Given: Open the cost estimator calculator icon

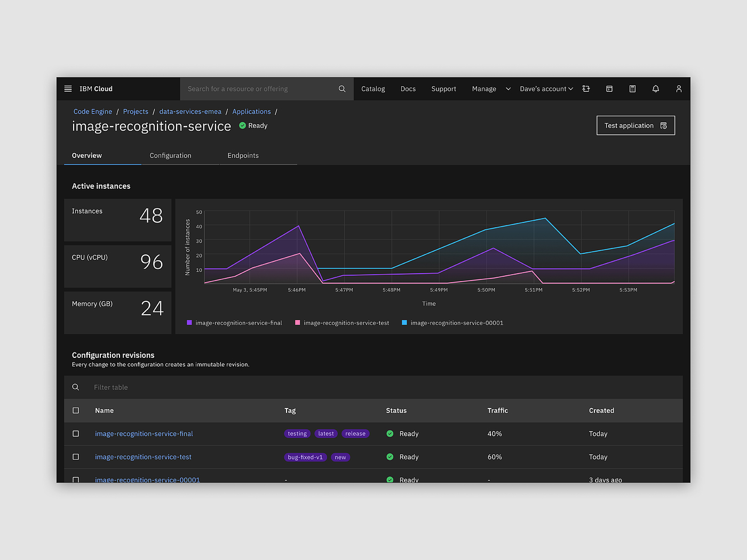Looking at the screenshot, I should pyautogui.click(x=632, y=89).
